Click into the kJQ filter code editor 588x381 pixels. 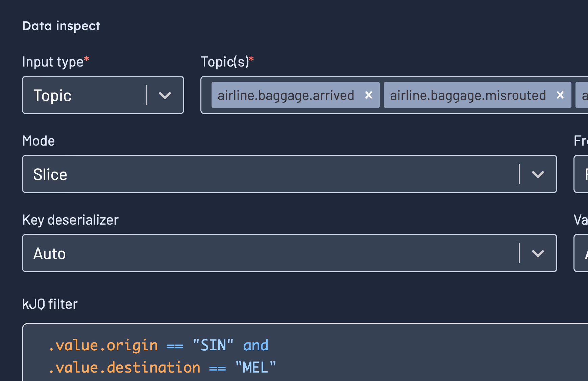tap(305, 352)
